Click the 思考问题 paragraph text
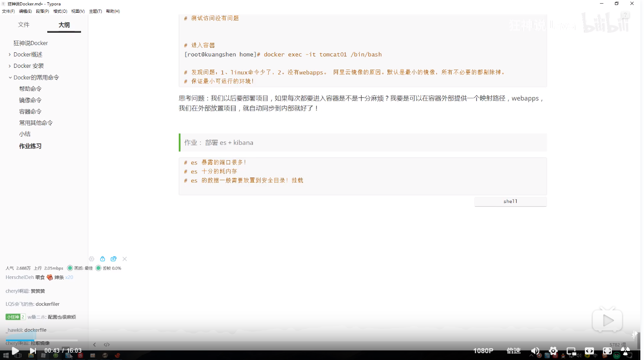Viewport: 644px width, 360px height. pos(362,103)
